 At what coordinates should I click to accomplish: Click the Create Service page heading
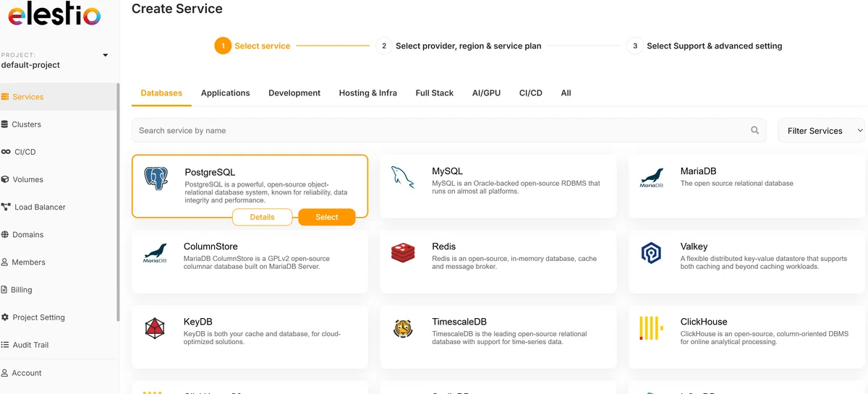click(177, 9)
